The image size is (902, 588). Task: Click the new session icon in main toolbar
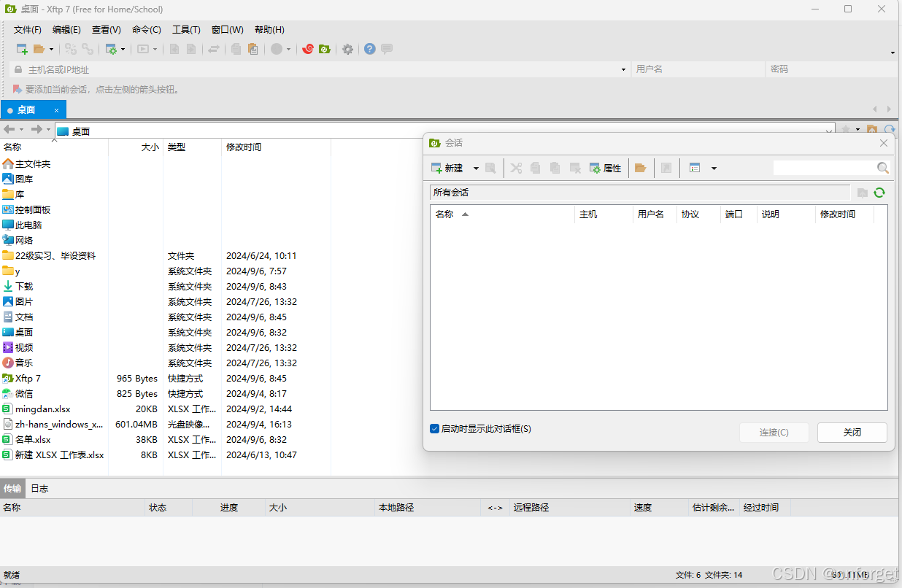pyautogui.click(x=23, y=49)
